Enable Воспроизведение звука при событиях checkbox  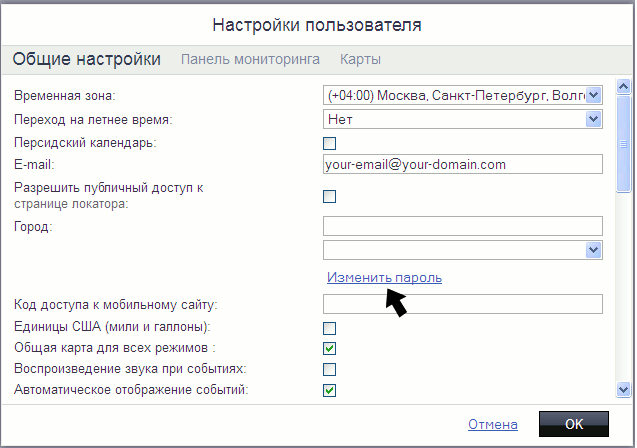(x=329, y=370)
